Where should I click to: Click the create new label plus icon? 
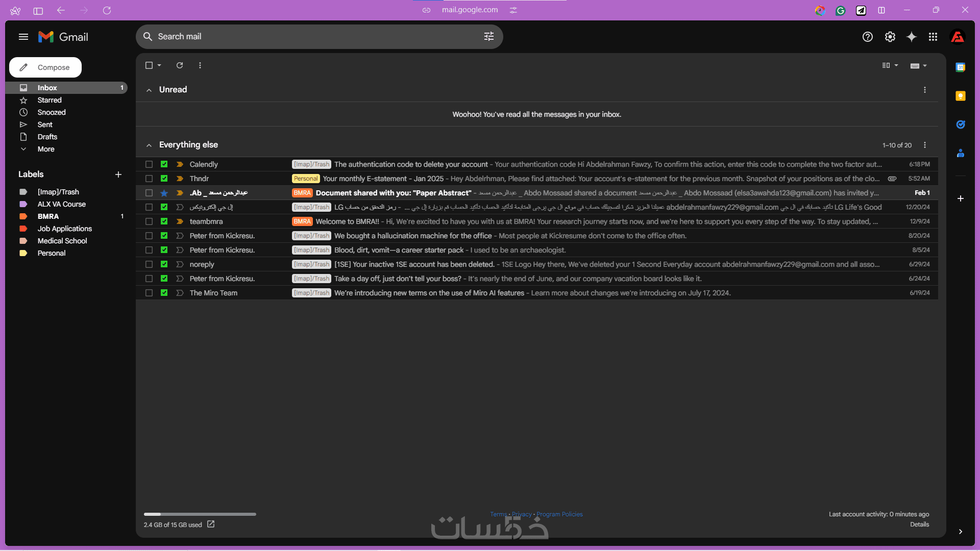[x=118, y=174]
